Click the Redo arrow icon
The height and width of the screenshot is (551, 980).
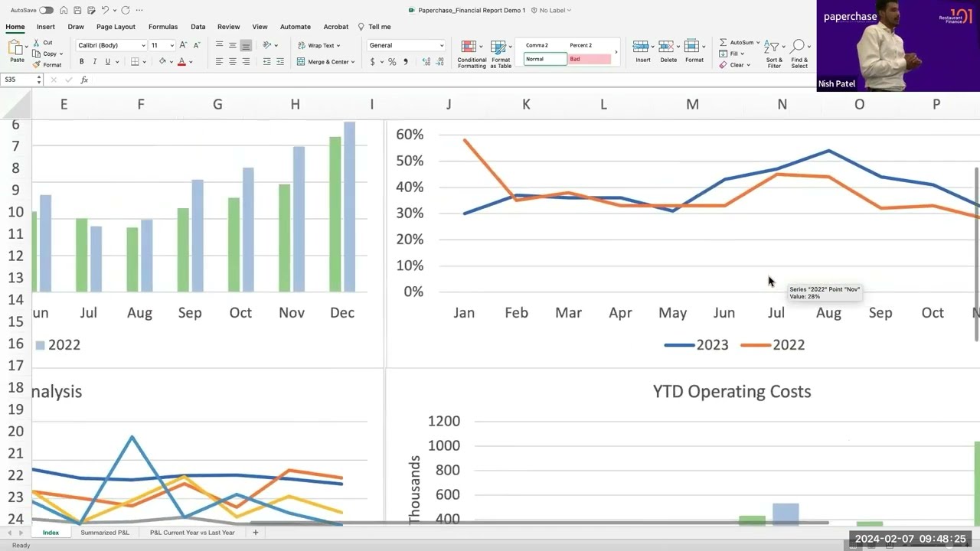click(x=125, y=10)
